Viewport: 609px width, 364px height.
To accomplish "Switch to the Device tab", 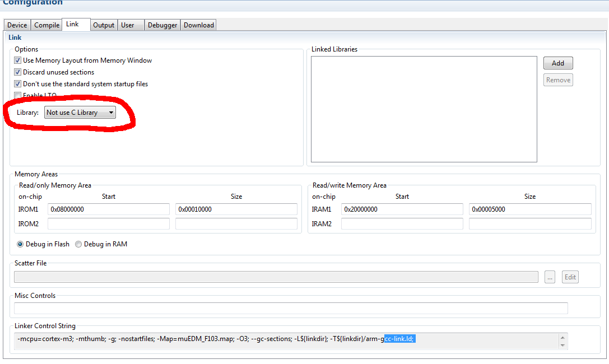I will pos(17,25).
